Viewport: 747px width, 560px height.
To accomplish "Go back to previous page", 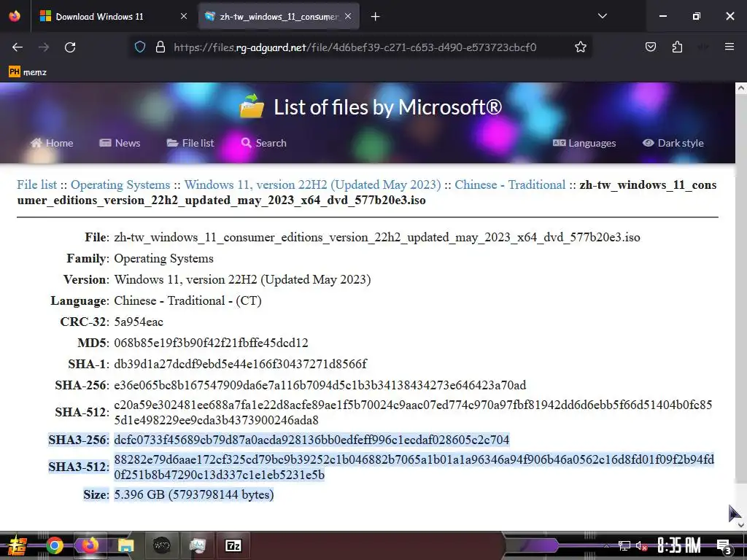I will pyautogui.click(x=18, y=47).
